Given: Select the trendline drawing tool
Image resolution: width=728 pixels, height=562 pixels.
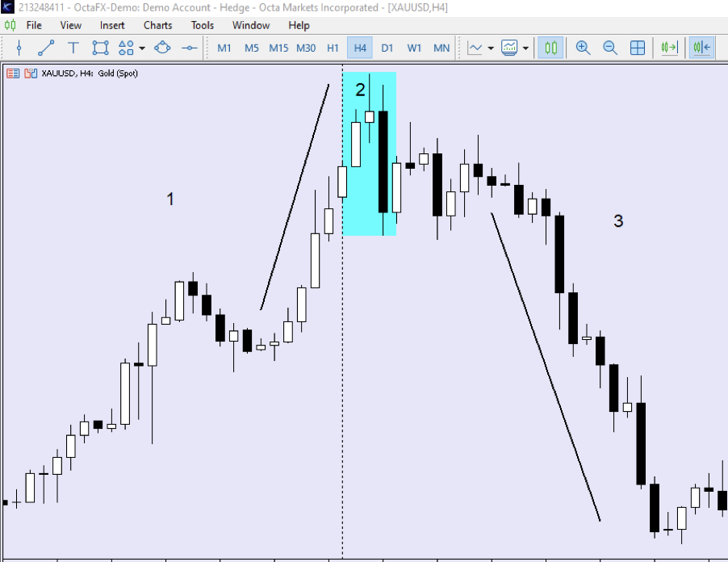Looking at the screenshot, I should [x=46, y=48].
